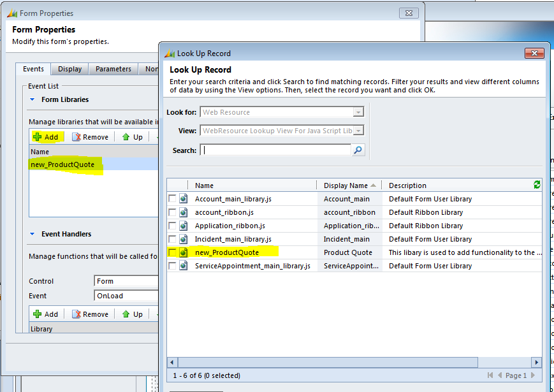Click Up arrow in Form Libraries toolbar
Viewport: 554px width, 392px height.
133,137
